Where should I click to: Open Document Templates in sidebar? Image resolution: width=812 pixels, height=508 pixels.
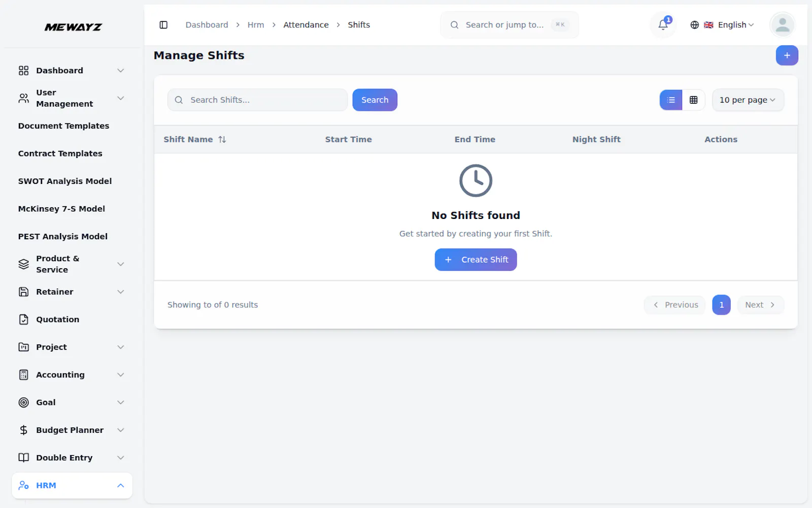63,126
